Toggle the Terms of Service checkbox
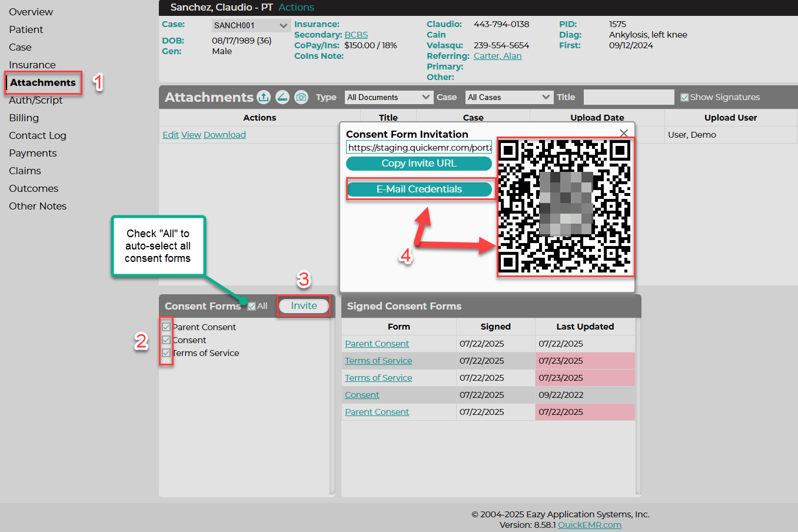The image size is (798, 532). tap(167, 353)
